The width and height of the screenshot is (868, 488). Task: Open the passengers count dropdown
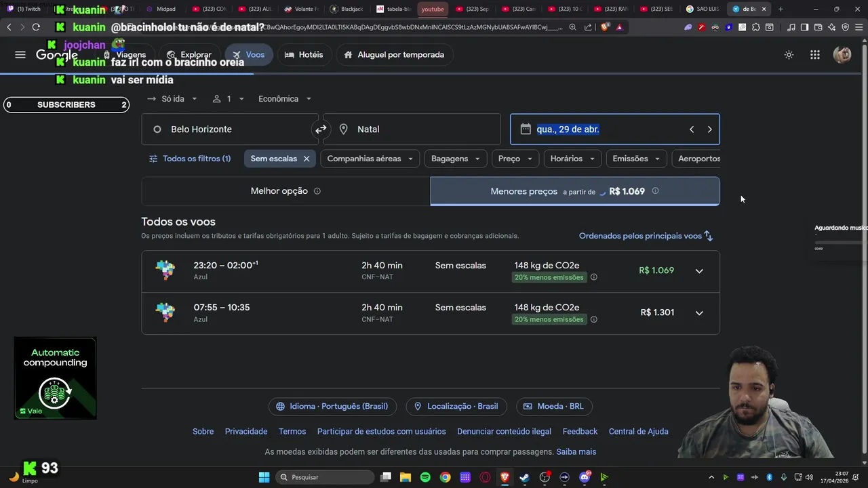(229, 99)
